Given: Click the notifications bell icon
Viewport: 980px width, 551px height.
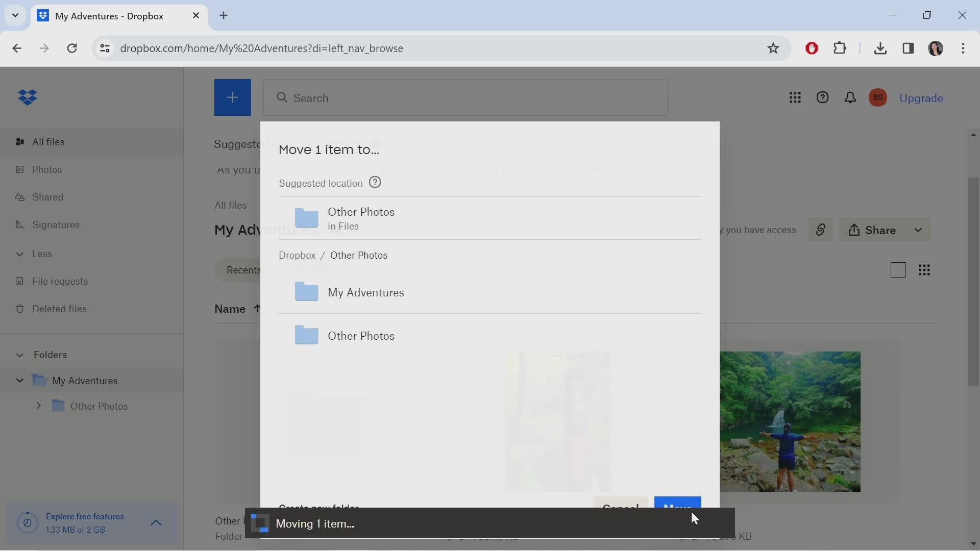Looking at the screenshot, I should click(849, 97).
